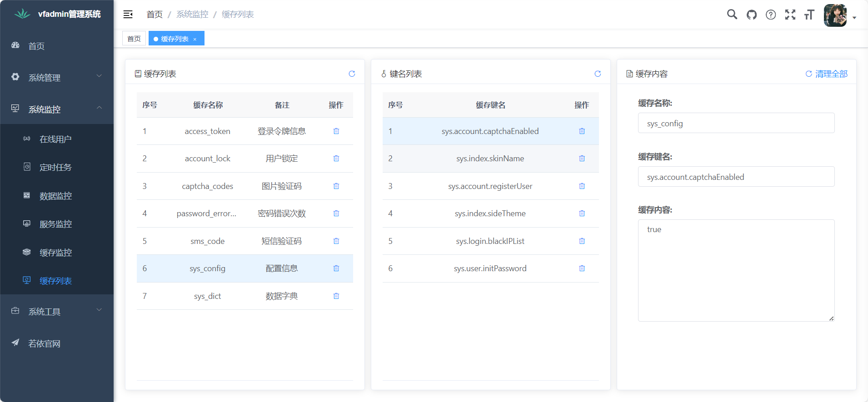The width and height of the screenshot is (868, 402).
Task: Collapse the 系统监控 menu
Action: (57, 109)
